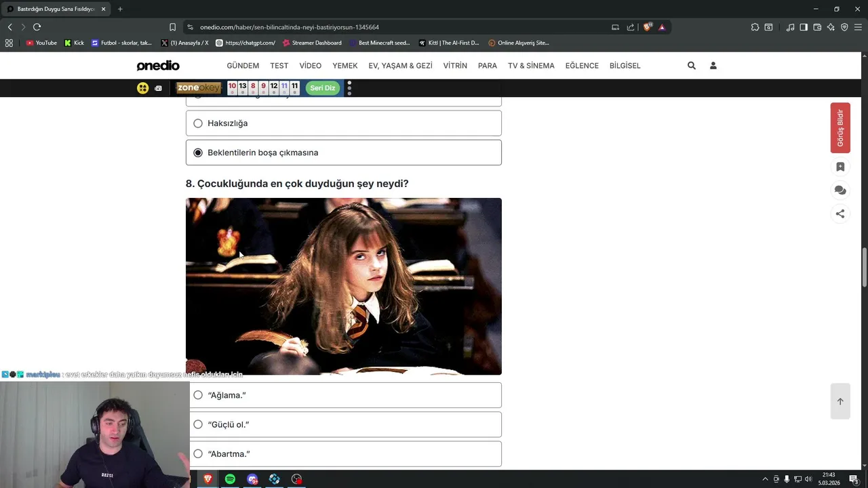Open the EĞLENCE section
Screen dimensions: 868x488
(582, 66)
